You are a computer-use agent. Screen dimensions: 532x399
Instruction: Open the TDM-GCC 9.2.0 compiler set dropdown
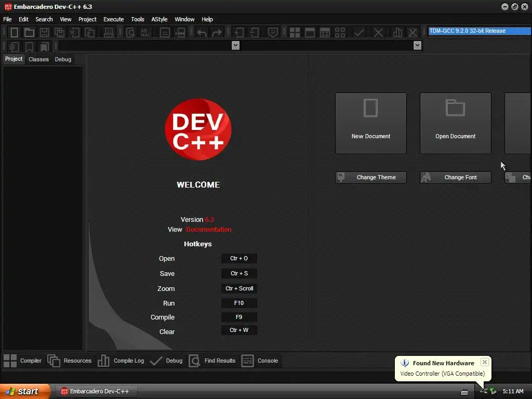pyautogui.click(x=480, y=31)
